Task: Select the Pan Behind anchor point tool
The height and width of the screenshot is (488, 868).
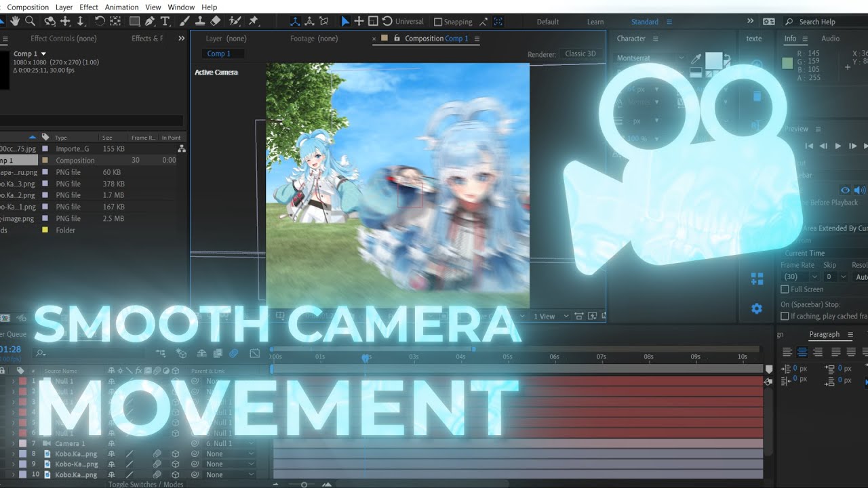Action: point(115,22)
